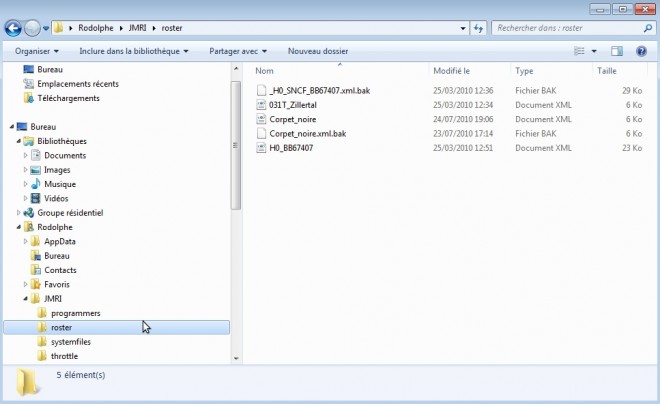
Task: Toggle the preview pane icon
Action: coord(617,51)
